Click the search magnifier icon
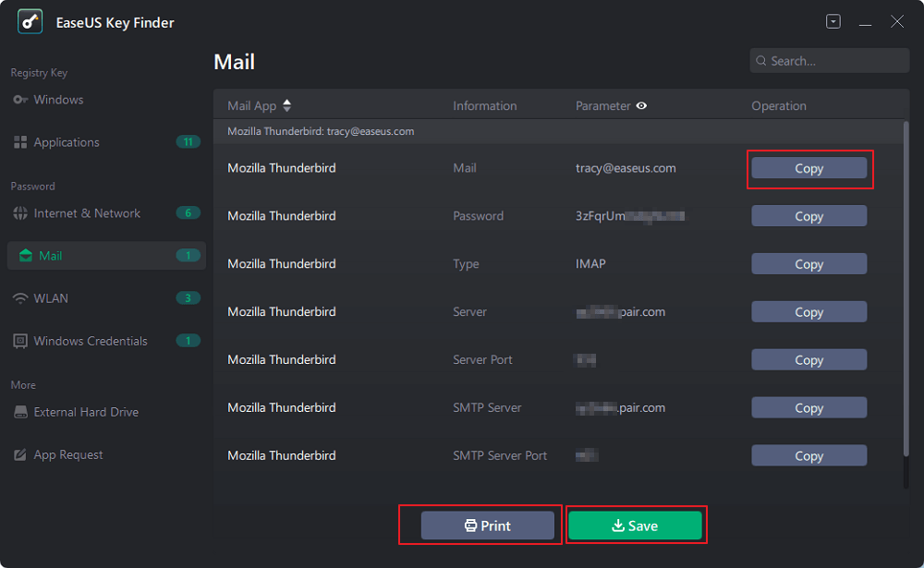 click(x=761, y=61)
